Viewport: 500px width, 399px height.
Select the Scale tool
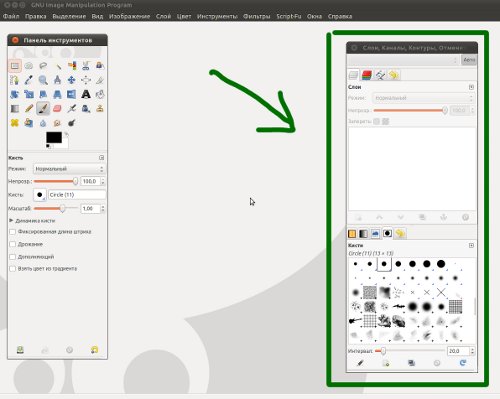29,94
